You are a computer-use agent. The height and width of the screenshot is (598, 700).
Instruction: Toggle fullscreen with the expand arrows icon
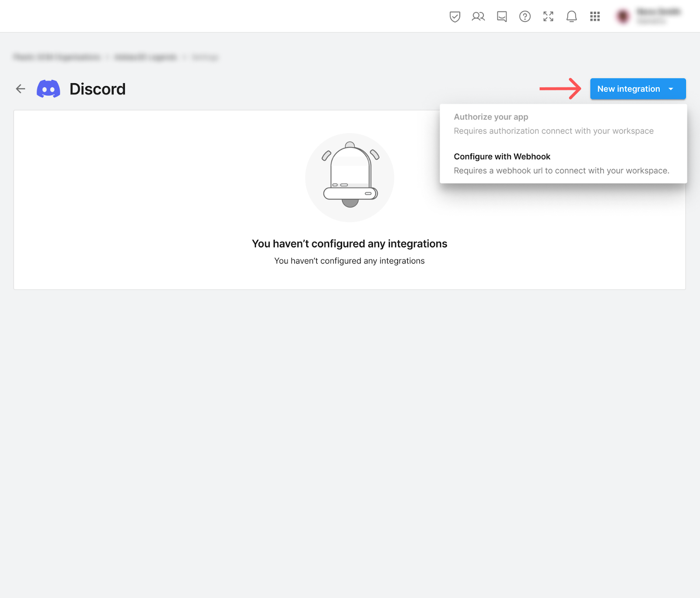pos(548,17)
